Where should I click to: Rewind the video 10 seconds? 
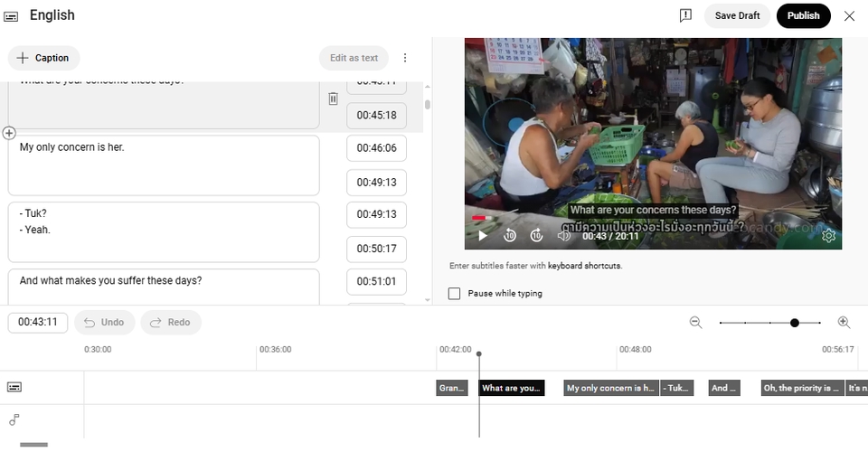510,236
